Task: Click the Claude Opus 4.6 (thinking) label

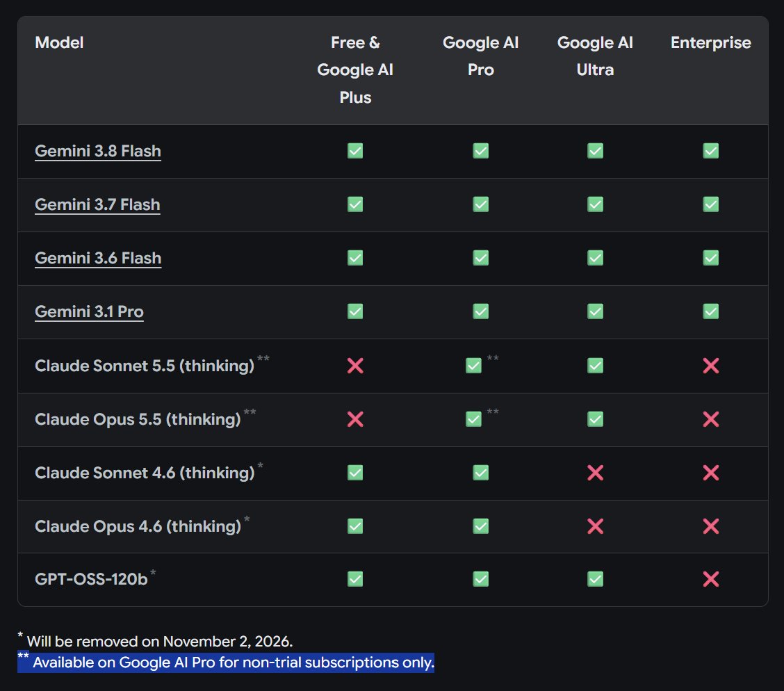Action: coord(138,526)
